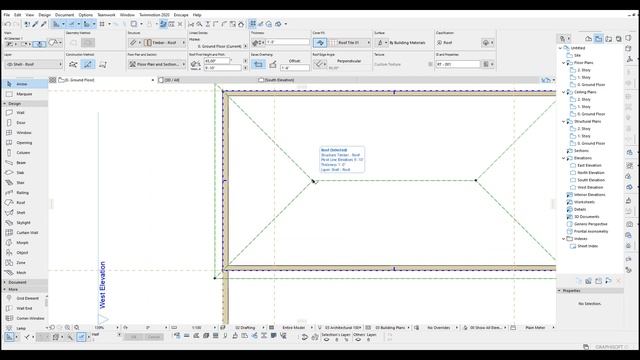Open the Roof Tile 01 fill dropdown
This screenshot has height=360, width=640.
349,42
